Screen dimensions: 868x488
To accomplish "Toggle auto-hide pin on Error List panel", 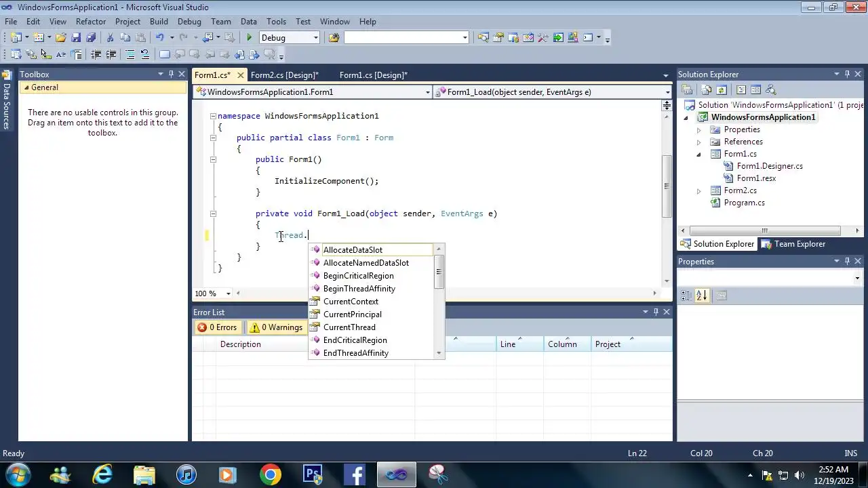I will tap(656, 312).
